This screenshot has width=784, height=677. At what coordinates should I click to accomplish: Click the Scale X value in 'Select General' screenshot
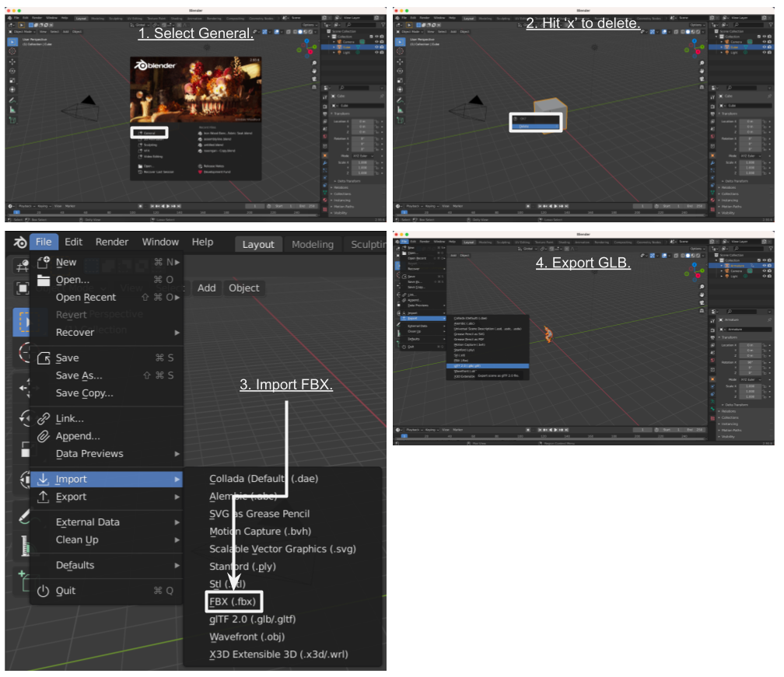pos(362,163)
